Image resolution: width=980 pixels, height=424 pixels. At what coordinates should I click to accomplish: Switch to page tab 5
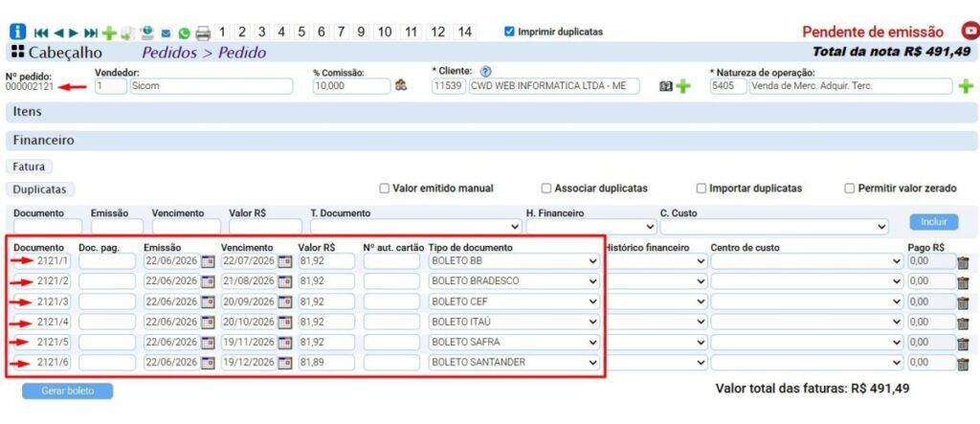click(301, 32)
